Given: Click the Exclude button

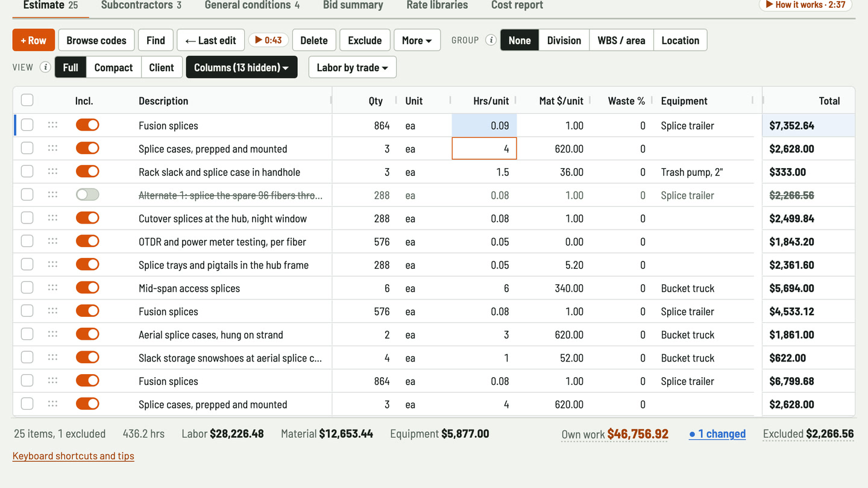Looking at the screenshot, I should coord(365,40).
